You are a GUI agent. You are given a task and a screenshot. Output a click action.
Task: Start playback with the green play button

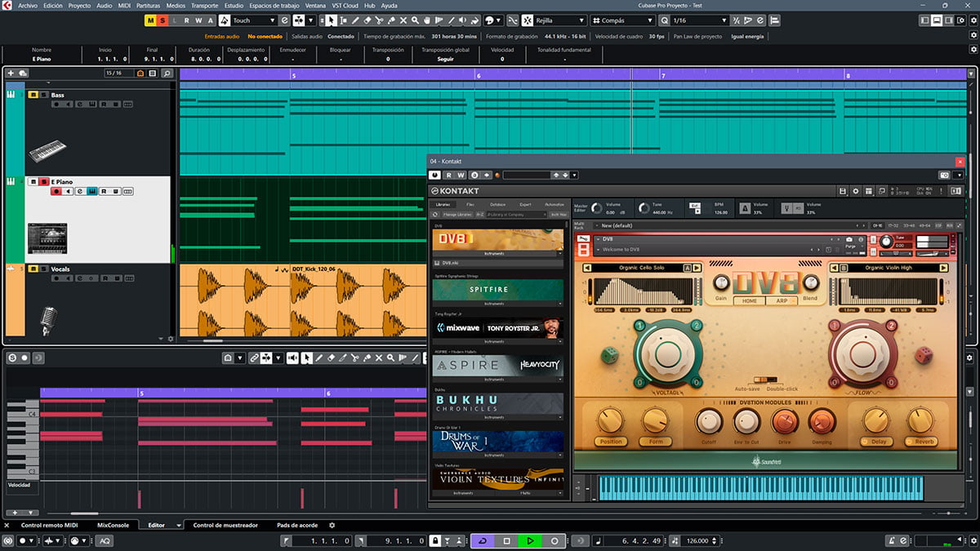coord(530,540)
